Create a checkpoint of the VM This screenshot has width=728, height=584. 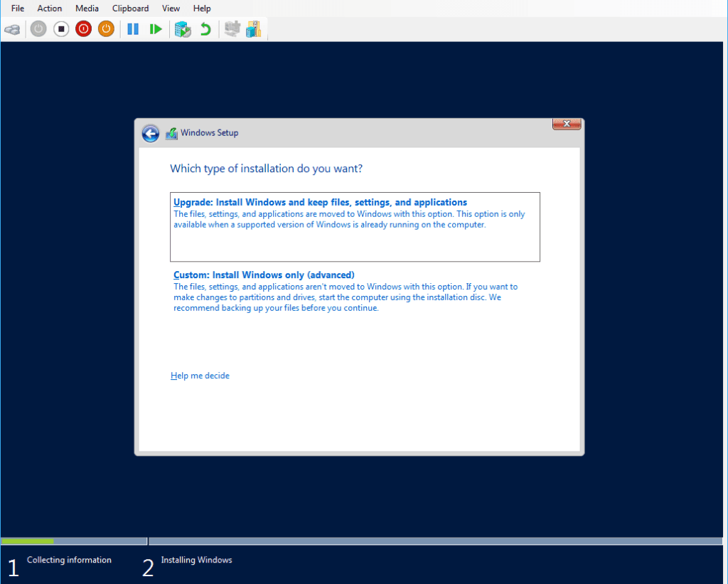[x=183, y=29]
